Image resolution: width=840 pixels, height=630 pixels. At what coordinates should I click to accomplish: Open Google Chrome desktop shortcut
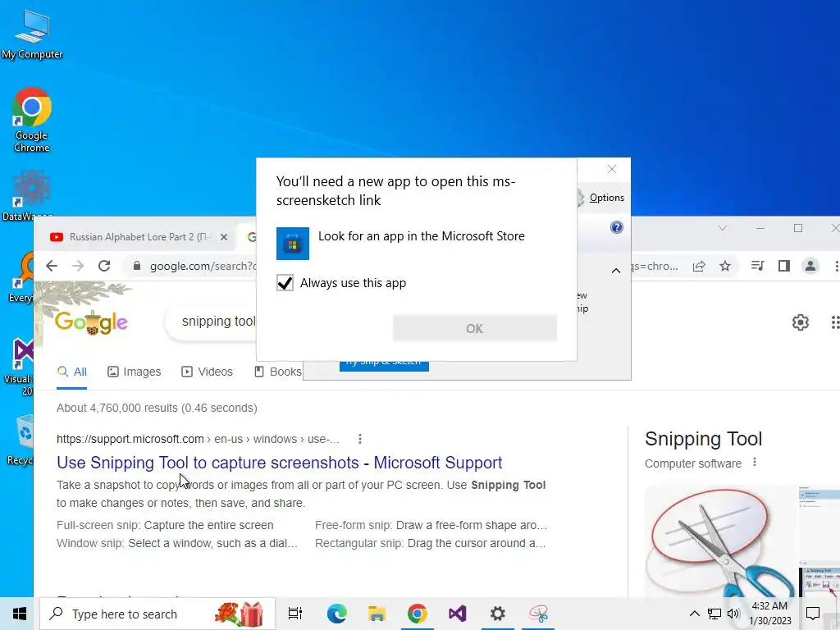tap(32, 120)
